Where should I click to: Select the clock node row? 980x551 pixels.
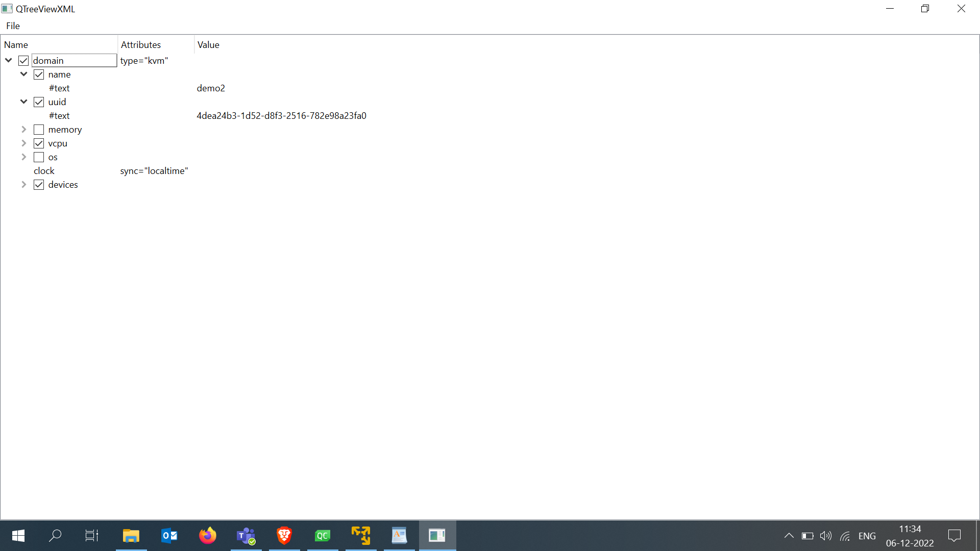pos(44,170)
